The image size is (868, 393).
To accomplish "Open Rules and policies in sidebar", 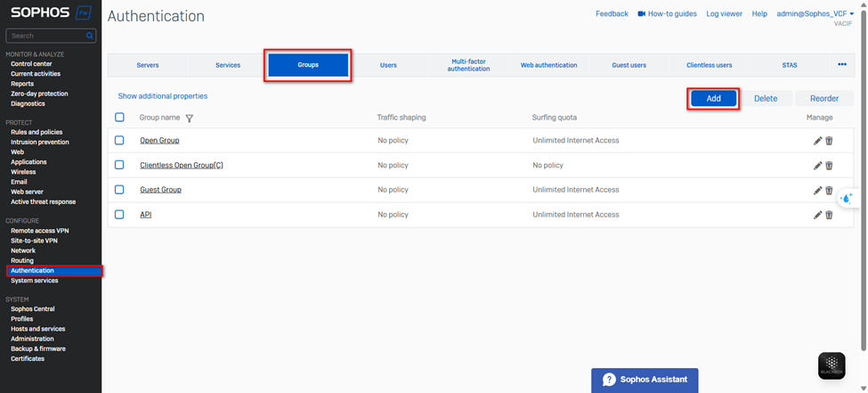I will coord(37,133).
